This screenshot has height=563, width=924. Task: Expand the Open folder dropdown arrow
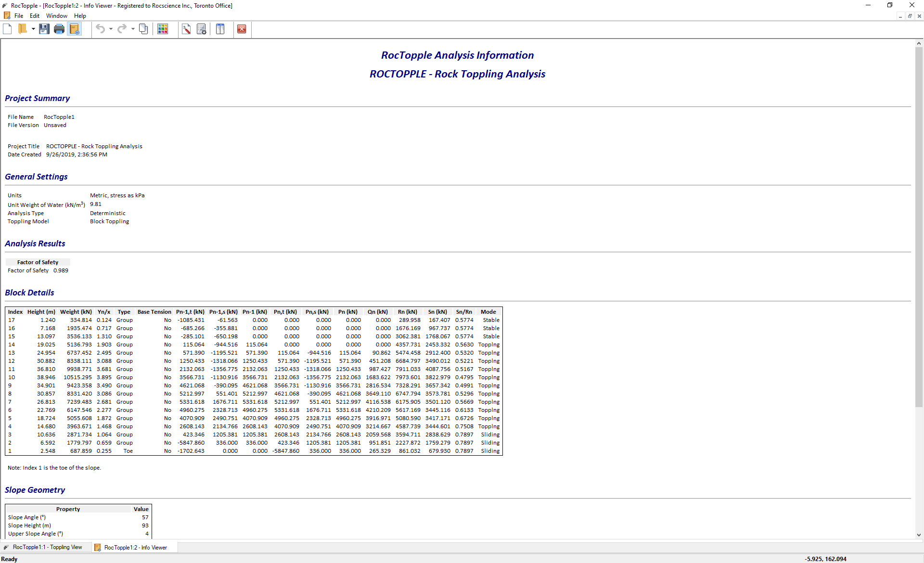click(33, 29)
